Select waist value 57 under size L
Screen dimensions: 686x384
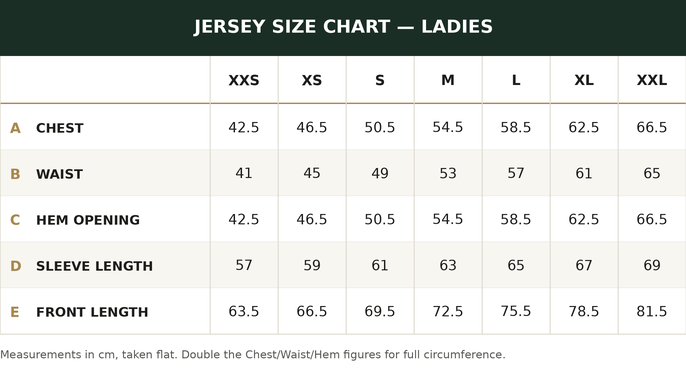516,173
